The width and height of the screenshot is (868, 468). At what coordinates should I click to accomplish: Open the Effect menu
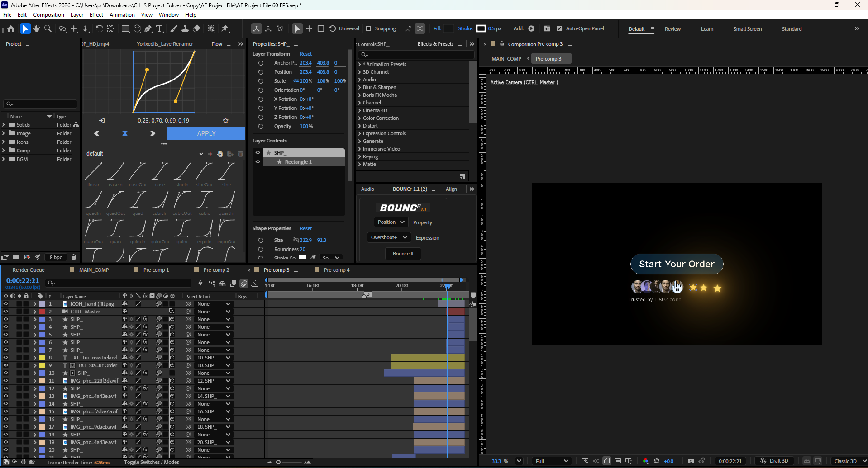click(x=96, y=15)
